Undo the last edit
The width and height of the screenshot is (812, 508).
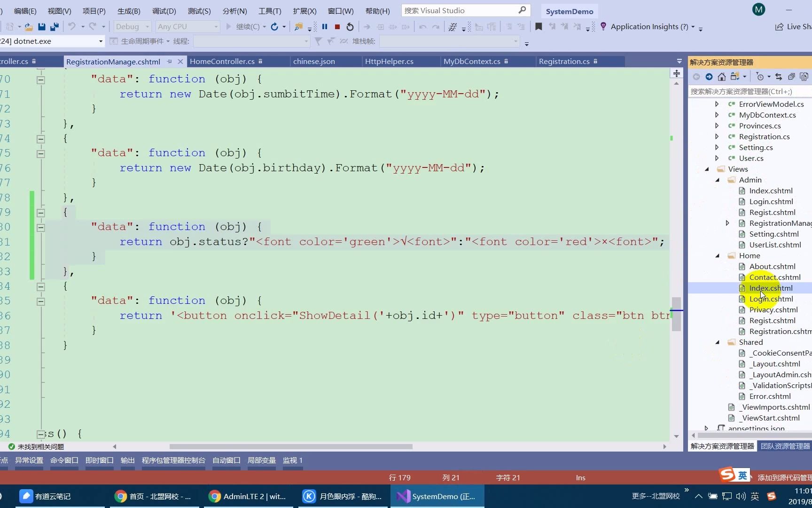click(x=71, y=27)
